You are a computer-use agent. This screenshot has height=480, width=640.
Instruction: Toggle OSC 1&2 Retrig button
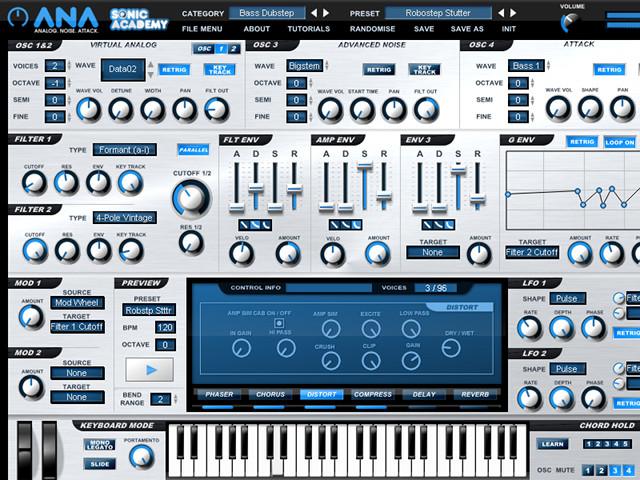[x=174, y=69]
